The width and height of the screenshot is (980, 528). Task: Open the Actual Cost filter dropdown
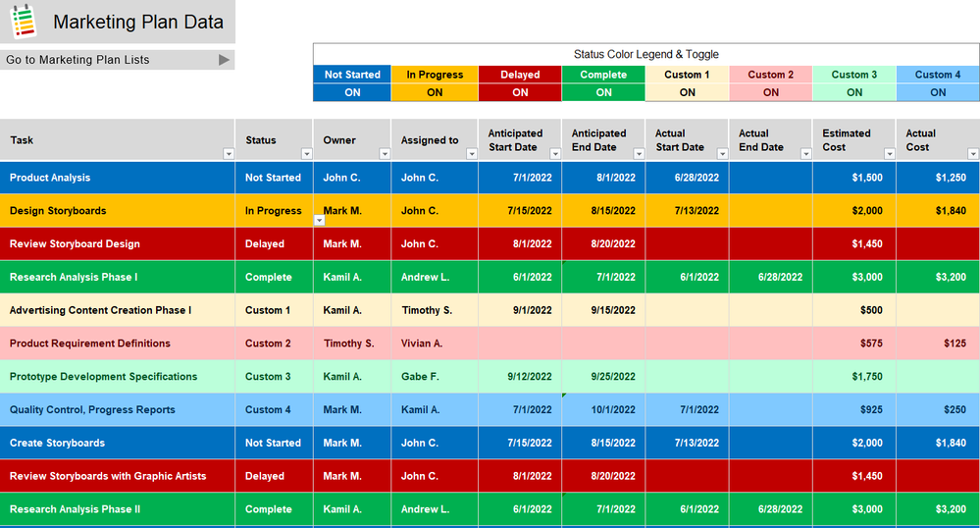(x=973, y=154)
